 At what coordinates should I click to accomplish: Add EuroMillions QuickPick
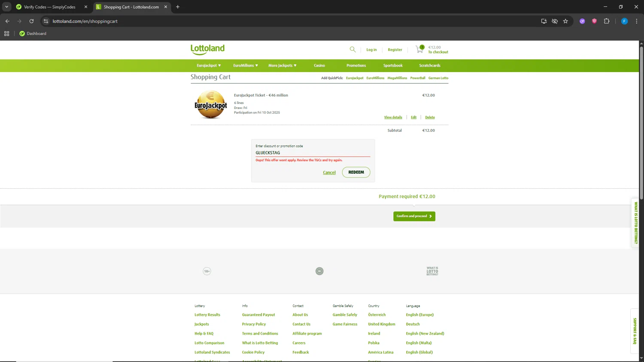[x=375, y=78]
